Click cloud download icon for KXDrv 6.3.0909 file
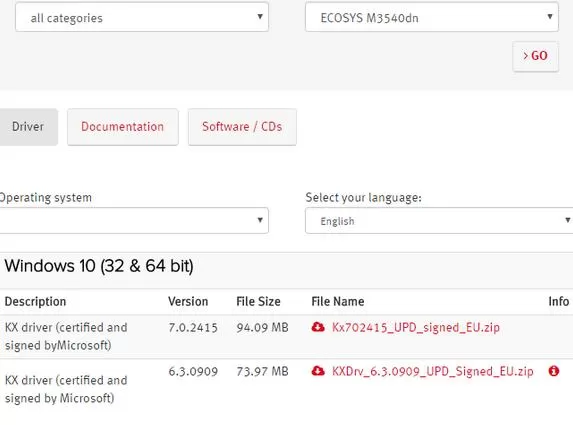This screenshot has width=573, height=425. pyautogui.click(x=318, y=371)
